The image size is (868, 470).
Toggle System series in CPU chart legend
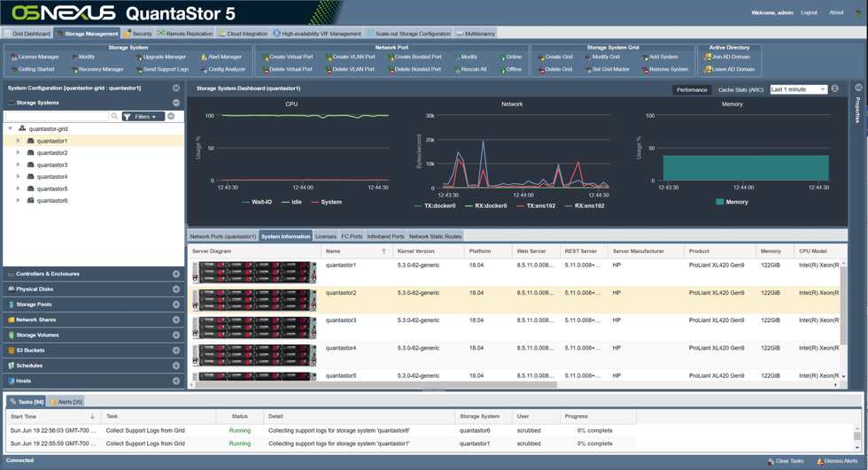click(x=327, y=203)
